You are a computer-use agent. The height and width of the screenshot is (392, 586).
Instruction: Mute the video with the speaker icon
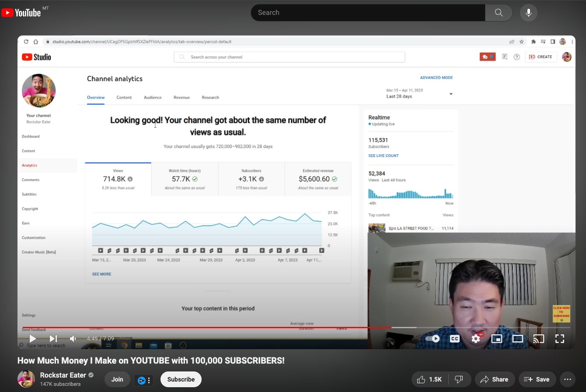tap(73, 339)
